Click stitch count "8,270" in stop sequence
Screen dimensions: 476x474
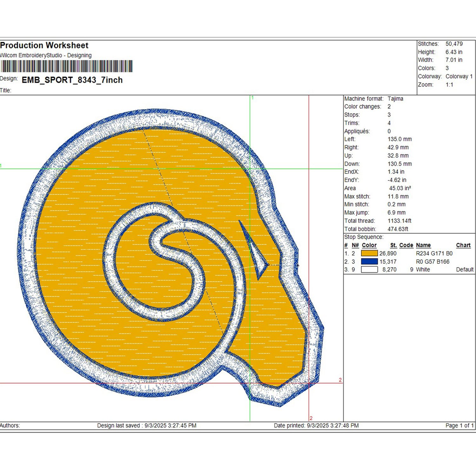(389, 270)
